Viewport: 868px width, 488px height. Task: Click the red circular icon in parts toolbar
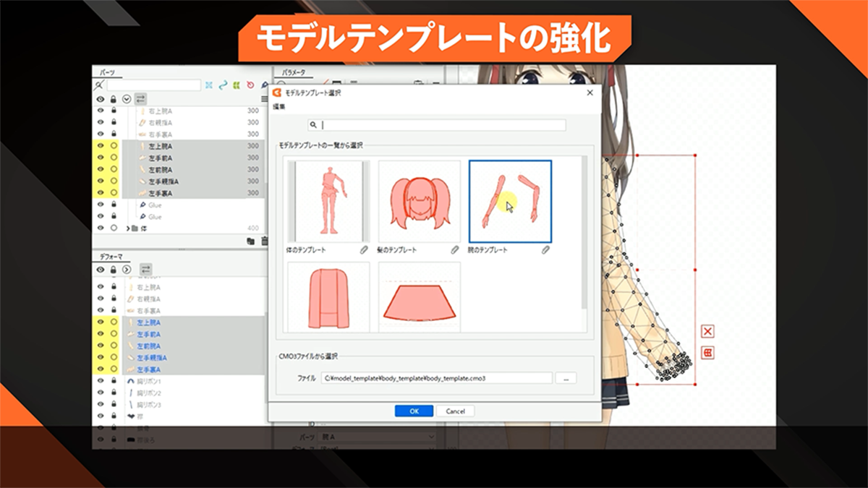tap(250, 85)
